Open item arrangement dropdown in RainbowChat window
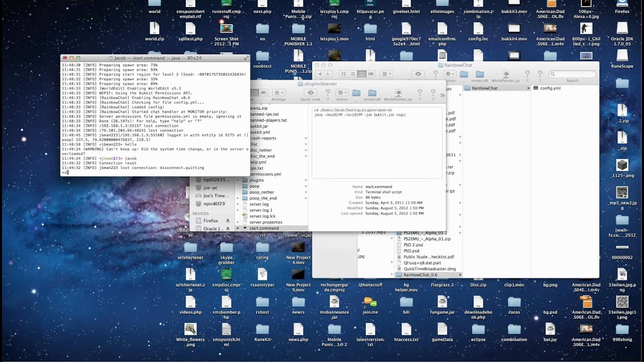Viewport: 644px width, 362px height. [386, 74]
